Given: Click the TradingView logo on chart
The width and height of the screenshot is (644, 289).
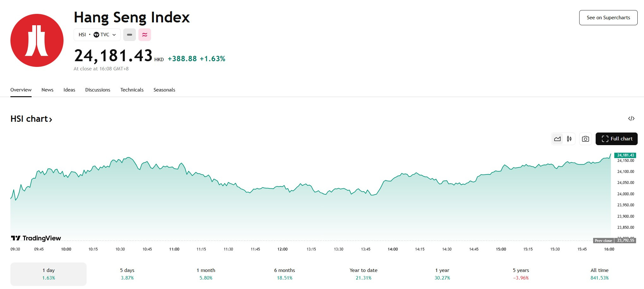Looking at the screenshot, I should [x=36, y=238].
